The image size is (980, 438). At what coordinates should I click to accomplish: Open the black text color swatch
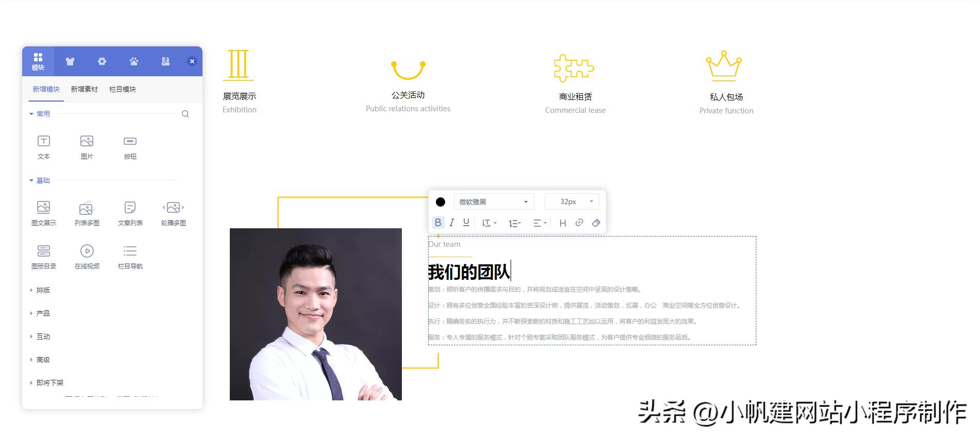click(x=441, y=202)
